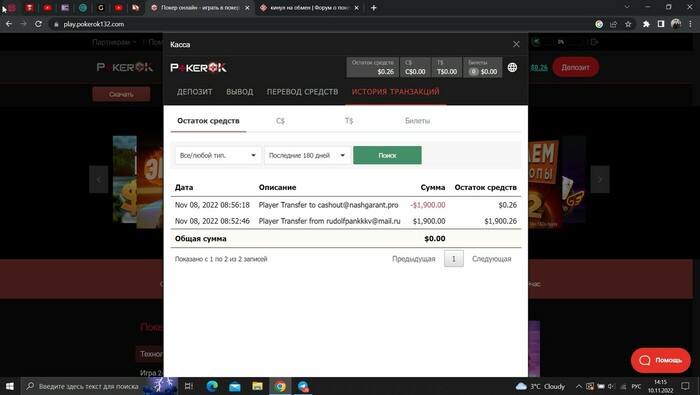Go to the previous banner slide
700x395 pixels.
click(x=99, y=179)
